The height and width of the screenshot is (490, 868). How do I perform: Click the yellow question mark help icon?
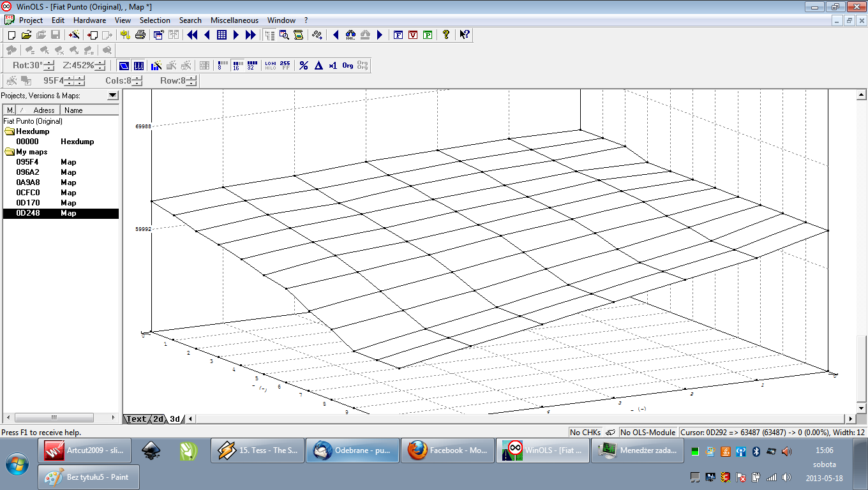pos(446,35)
